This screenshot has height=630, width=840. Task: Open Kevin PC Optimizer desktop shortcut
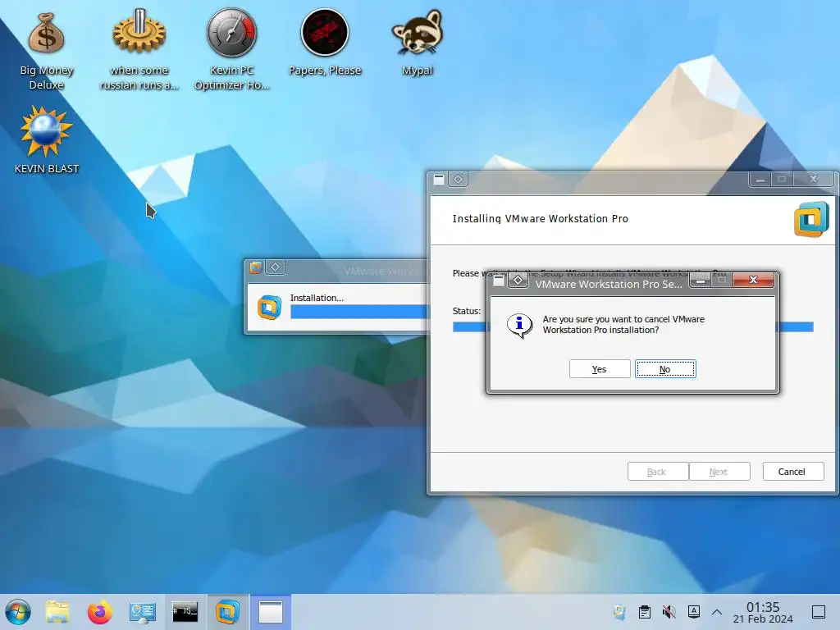coord(231,51)
